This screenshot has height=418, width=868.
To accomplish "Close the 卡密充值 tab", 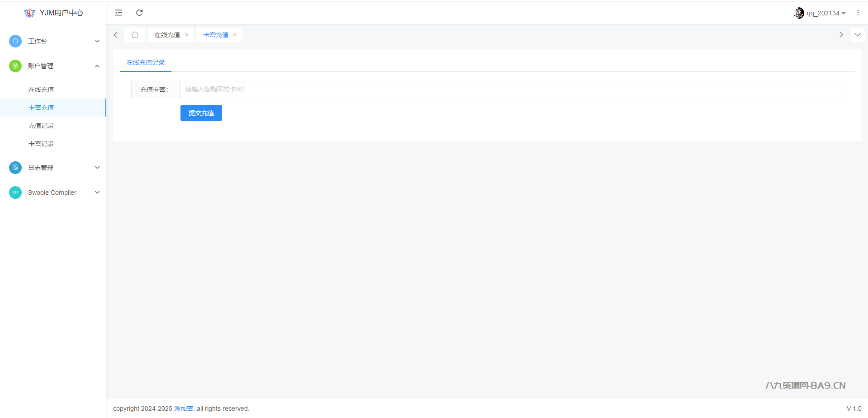I will pos(235,35).
